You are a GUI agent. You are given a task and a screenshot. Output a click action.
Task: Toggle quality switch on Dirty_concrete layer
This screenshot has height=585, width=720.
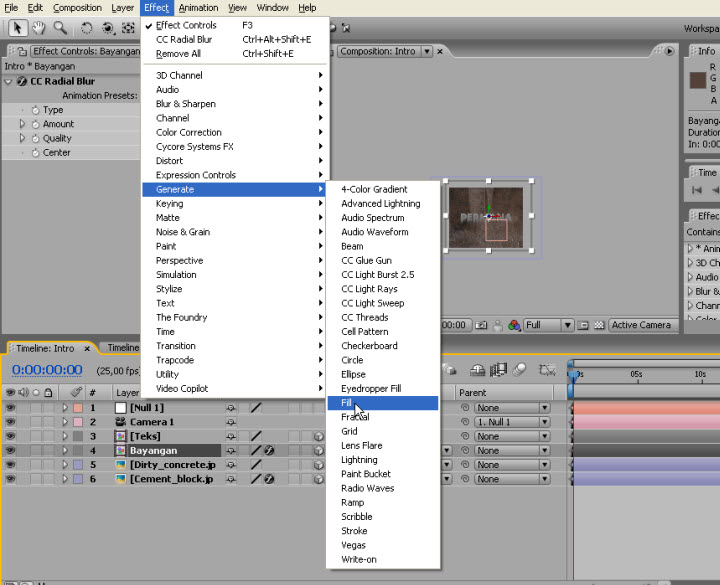point(256,465)
